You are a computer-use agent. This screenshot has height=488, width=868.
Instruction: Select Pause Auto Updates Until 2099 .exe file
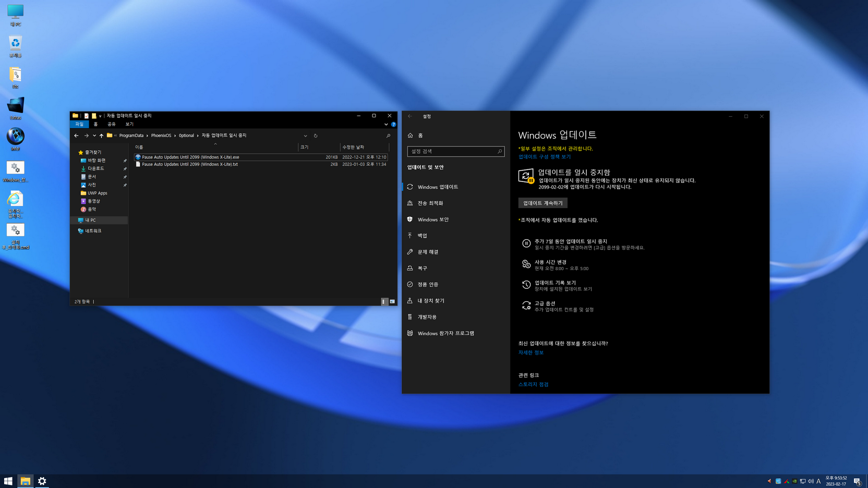click(261, 157)
